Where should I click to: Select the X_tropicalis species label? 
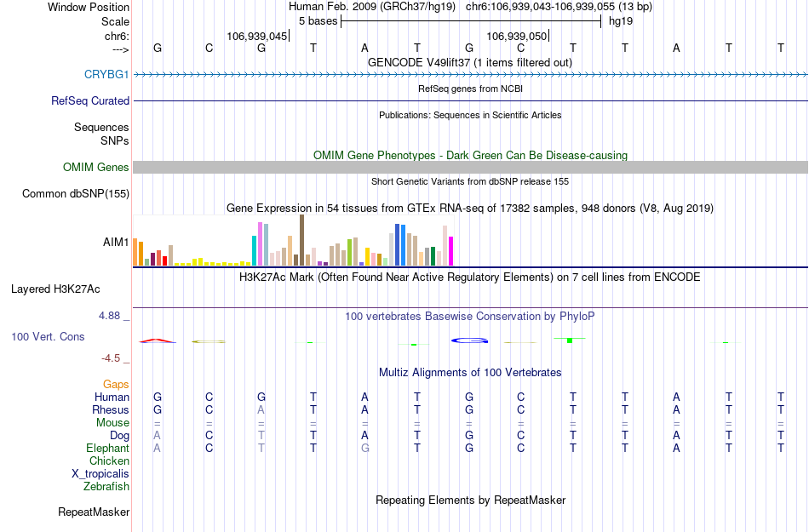pyautogui.click(x=100, y=474)
